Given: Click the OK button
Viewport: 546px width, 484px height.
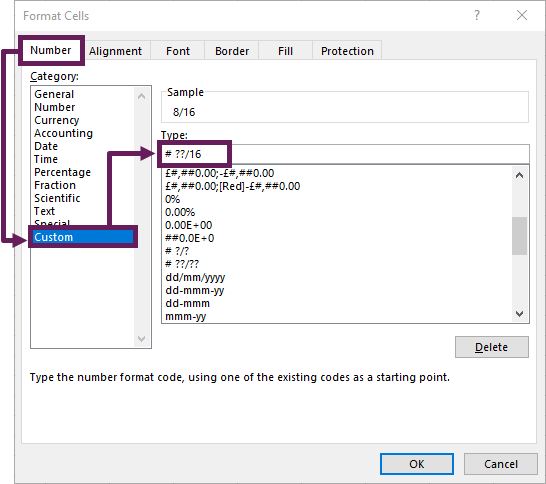Looking at the screenshot, I should pyautogui.click(x=416, y=464).
